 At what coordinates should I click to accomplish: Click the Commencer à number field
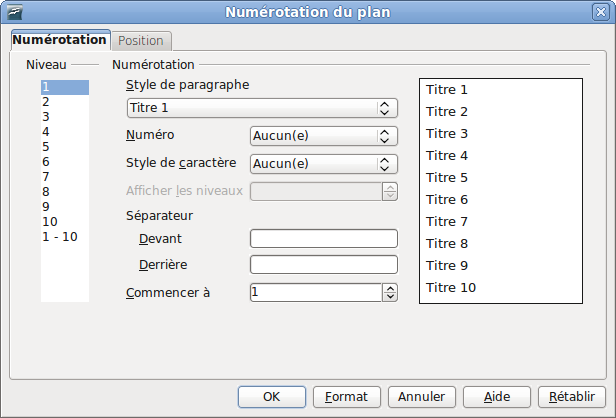click(x=316, y=292)
